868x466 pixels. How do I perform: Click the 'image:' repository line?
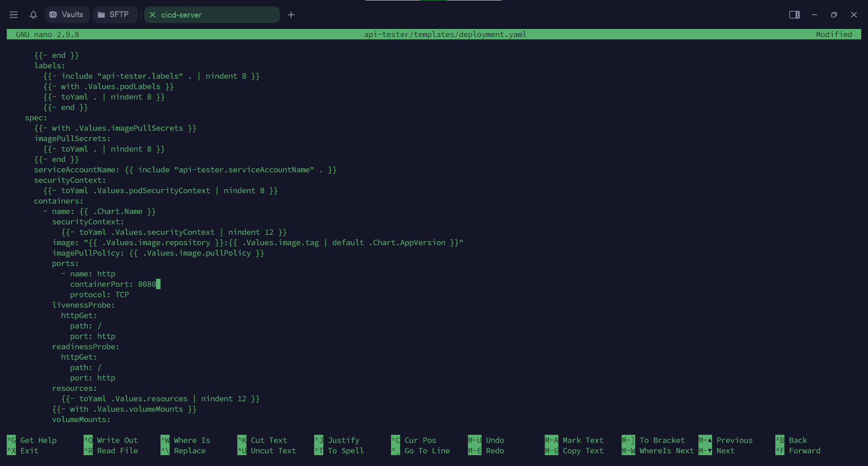tap(258, 243)
